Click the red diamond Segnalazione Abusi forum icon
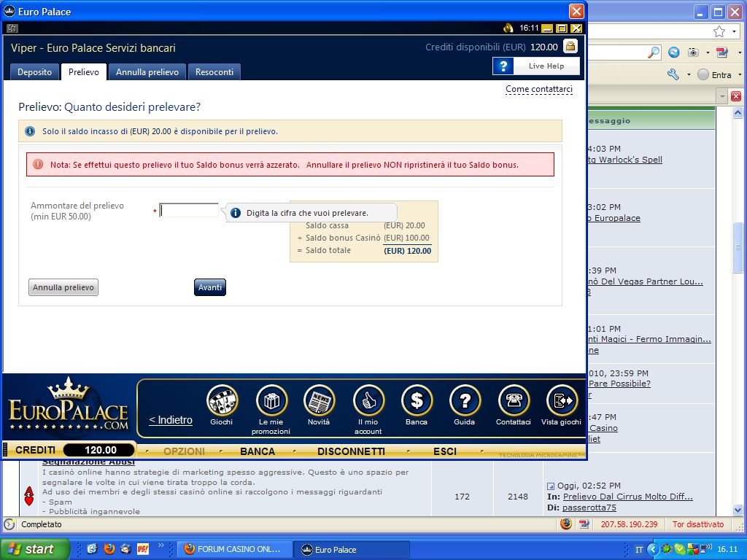The width and height of the screenshot is (747, 560). coord(29,496)
